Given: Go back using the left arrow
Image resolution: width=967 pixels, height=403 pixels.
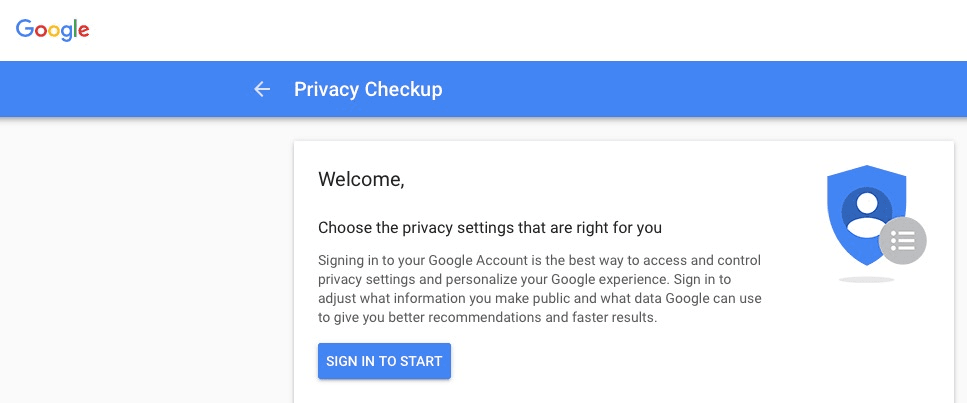Looking at the screenshot, I should (262, 89).
